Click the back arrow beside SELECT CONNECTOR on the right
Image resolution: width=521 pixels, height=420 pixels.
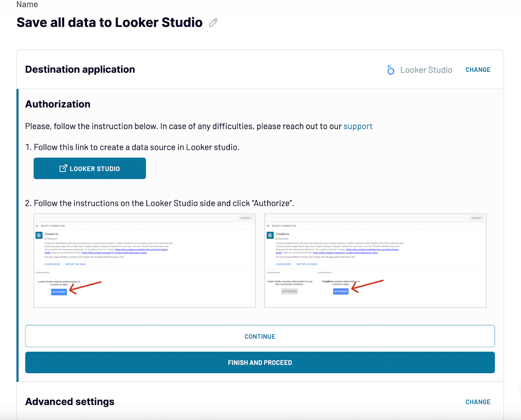click(268, 225)
